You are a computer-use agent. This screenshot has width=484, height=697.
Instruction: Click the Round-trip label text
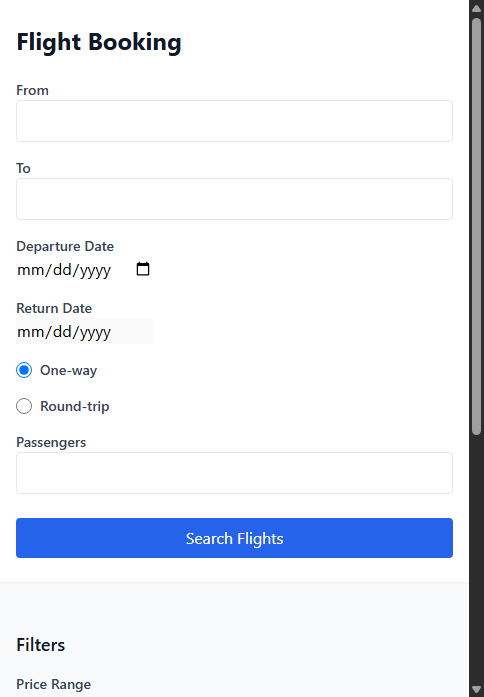coord(75,406)
